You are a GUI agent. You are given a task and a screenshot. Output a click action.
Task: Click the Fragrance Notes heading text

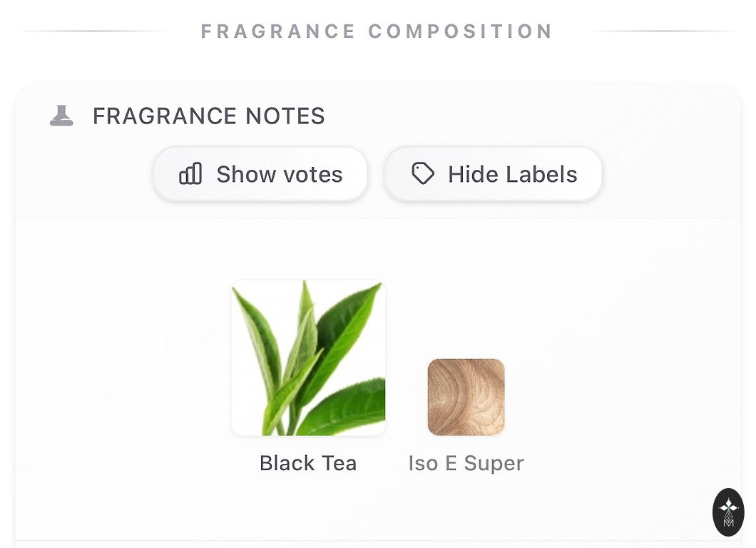pos(208,116)
